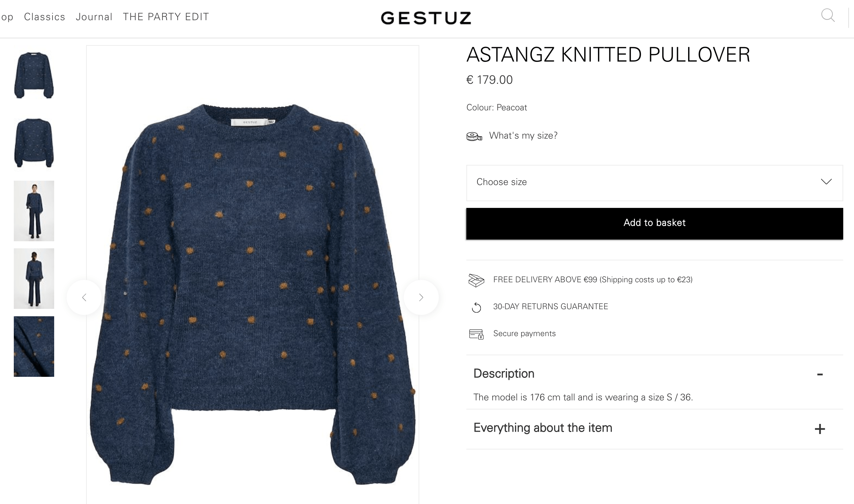Click the secure payments card icon

tap(476, 334)
